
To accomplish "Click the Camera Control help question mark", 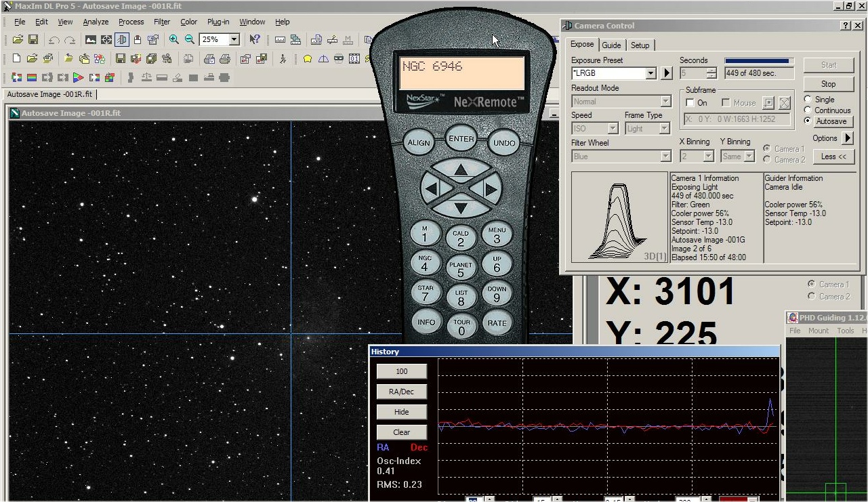I will (x=846, y=25).
